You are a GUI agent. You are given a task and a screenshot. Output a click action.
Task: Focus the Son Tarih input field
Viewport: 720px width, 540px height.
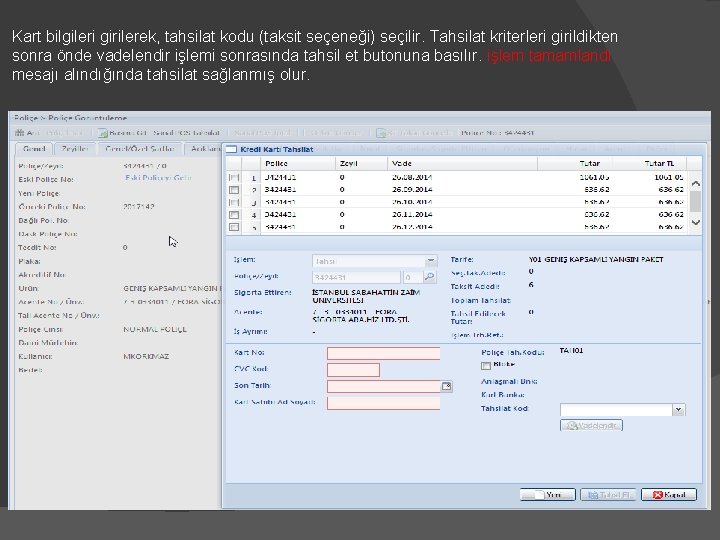pos(384,386)
